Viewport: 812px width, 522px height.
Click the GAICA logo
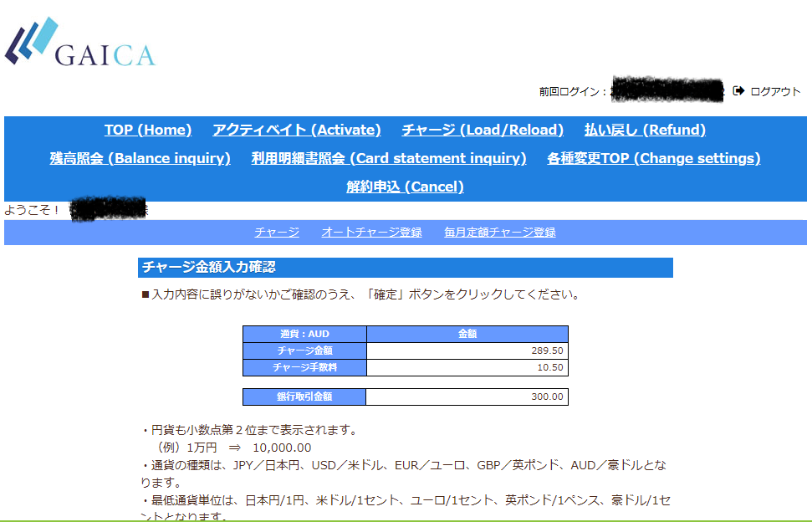click(x=80, y=42)
